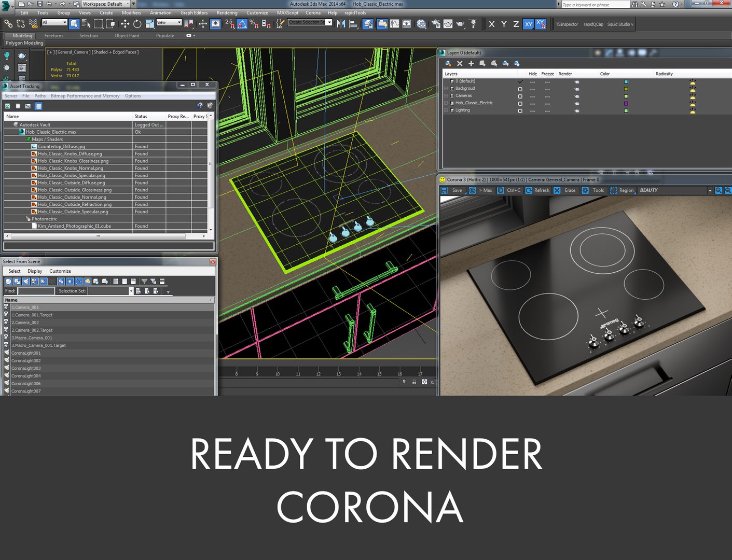Open the Render Setup teapot icon

point(435,24)
